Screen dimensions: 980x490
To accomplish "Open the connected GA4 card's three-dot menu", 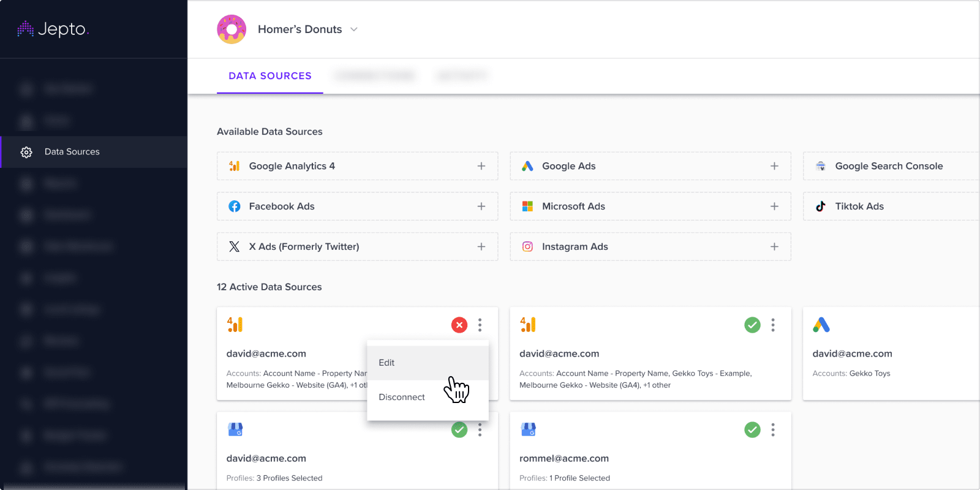I will pyautogui.click(x=773, y=325).
